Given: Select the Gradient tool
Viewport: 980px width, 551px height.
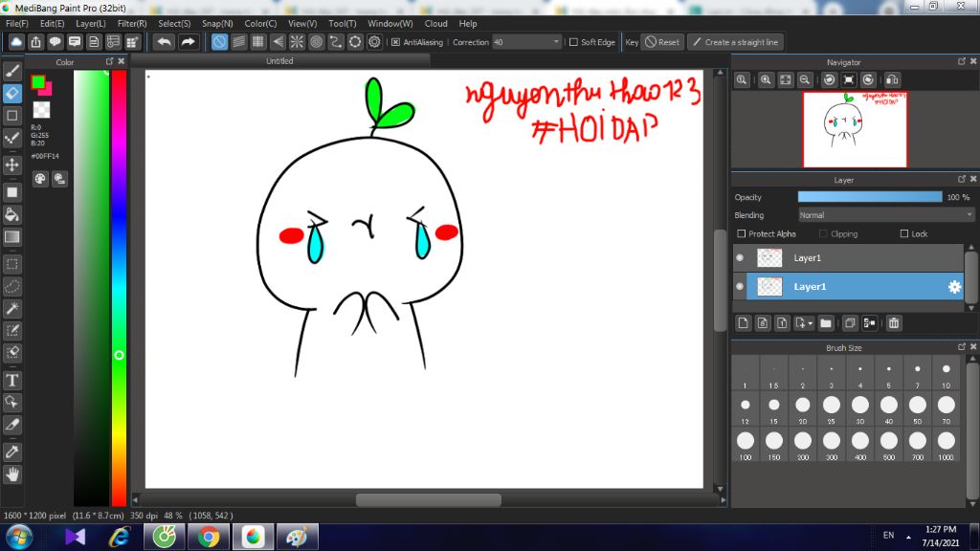Looking at the screenshot, I should point(11,237).
